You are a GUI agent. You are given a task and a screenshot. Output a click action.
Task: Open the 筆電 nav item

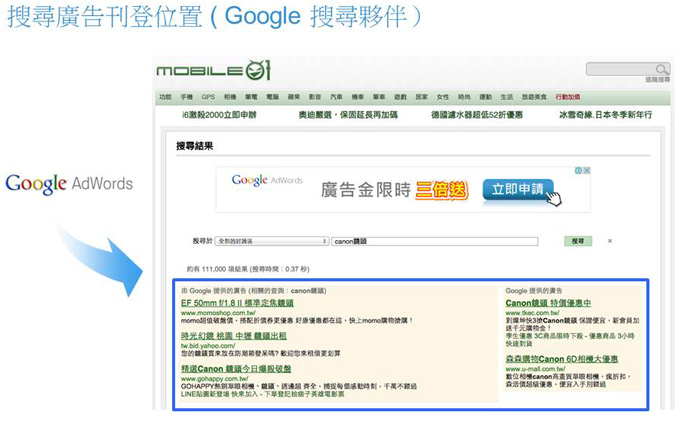click(x=251, y=97)
